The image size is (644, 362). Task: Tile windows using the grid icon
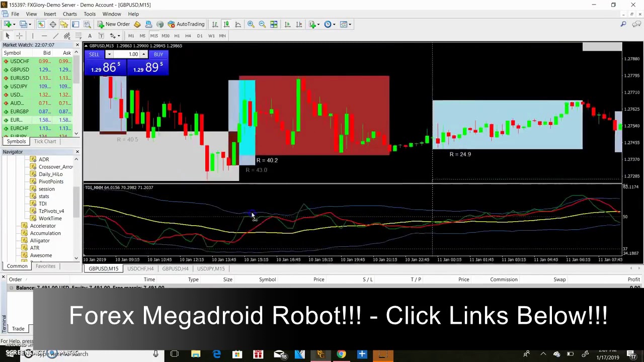click(274, 24)
